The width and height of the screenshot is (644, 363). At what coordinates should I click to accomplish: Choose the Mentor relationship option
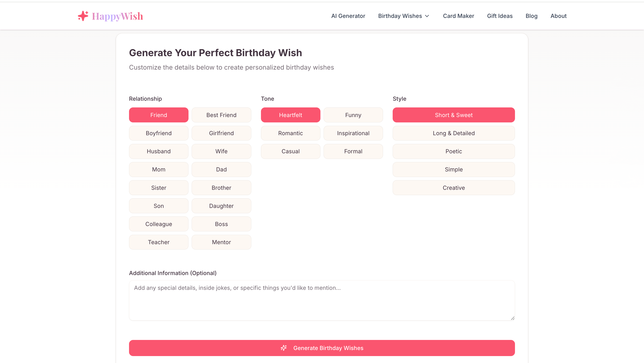(221, 242)
